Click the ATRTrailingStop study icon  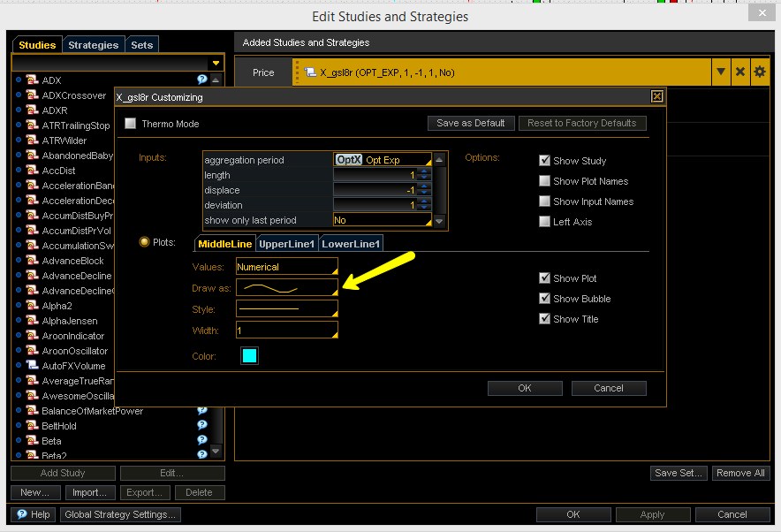pos(33,125)
